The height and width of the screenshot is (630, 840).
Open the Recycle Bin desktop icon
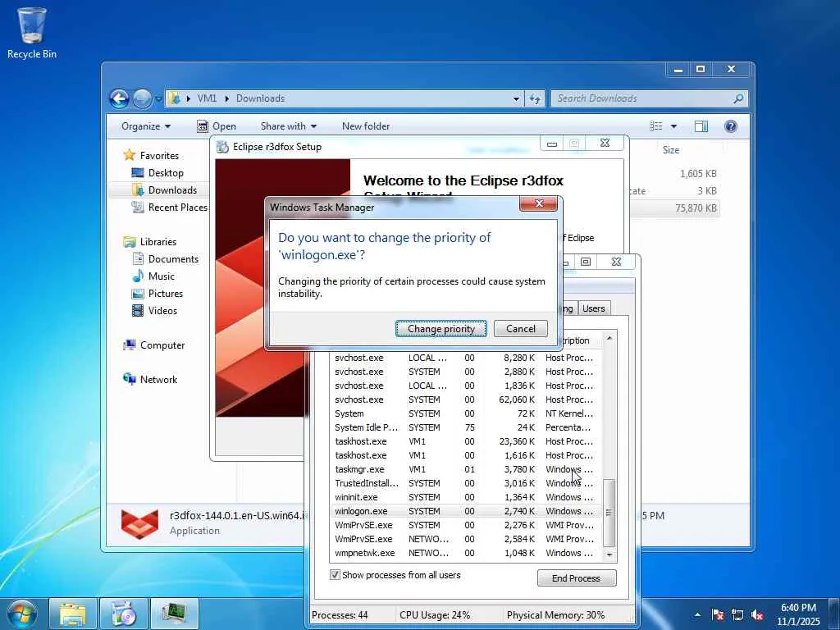[32, 33]
